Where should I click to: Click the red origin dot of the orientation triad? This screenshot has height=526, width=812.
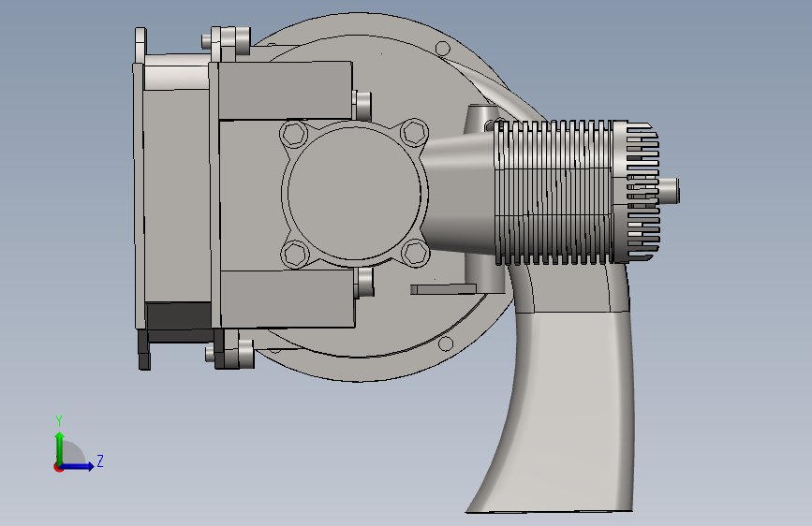pos(58,467)
